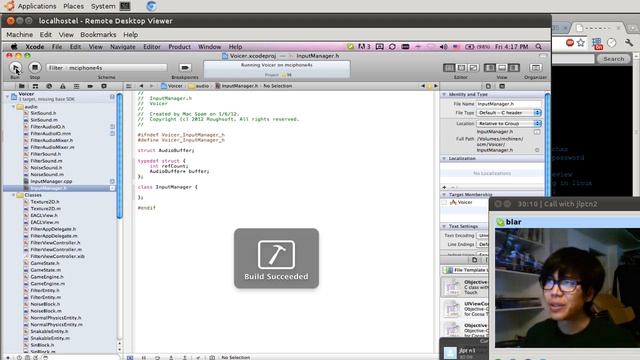640x360 pixels.
Task: Open Ubuntu Applications menu
Action: pyautogui.click(x=37, y=6)
